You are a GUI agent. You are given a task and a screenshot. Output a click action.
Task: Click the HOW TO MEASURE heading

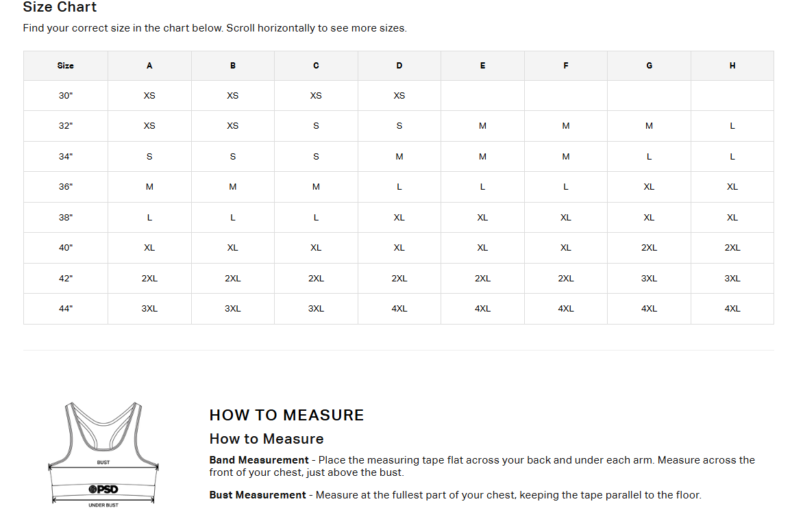click(x=287, y=415)
